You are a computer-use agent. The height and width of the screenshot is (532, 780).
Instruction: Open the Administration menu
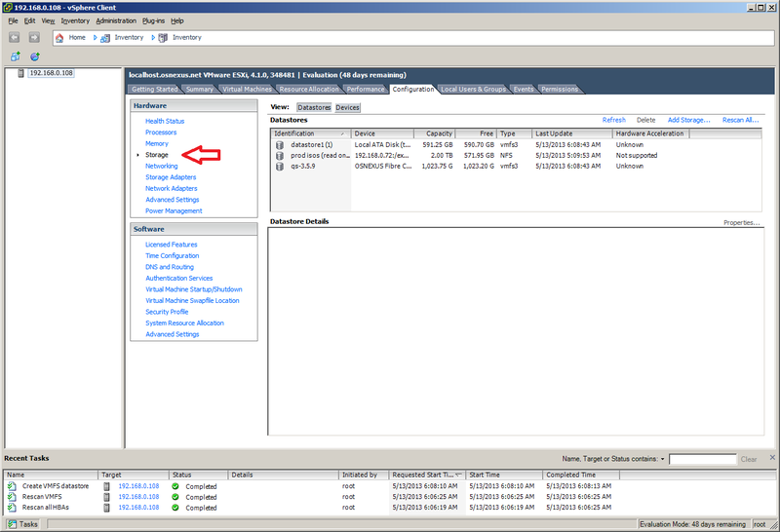pos(116,20)
